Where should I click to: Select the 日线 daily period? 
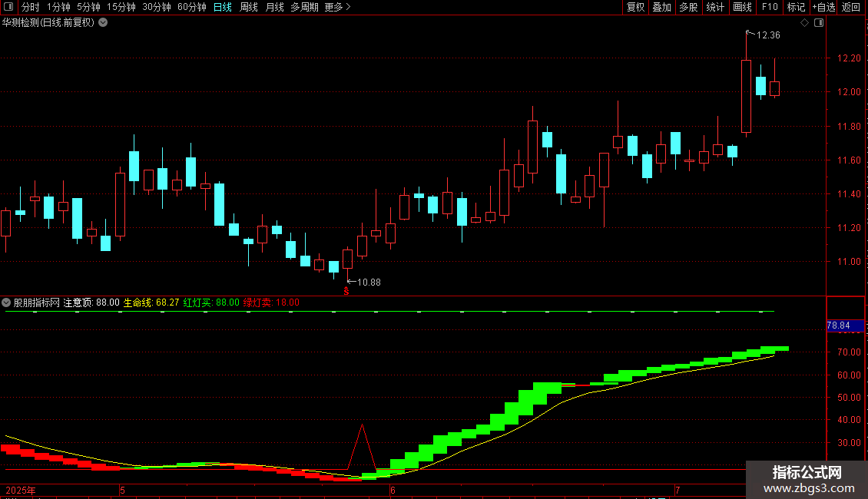tap(223, 7)
